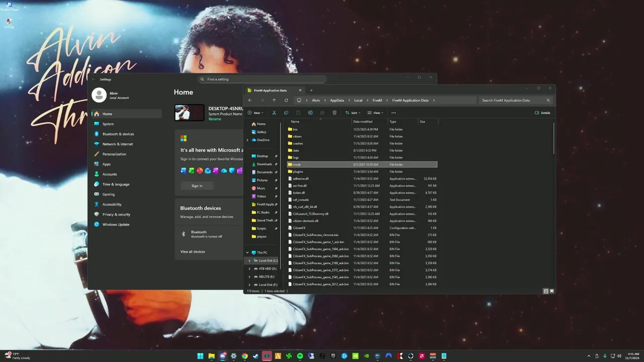Open Network & internet in Settings
The height and width of the screenshot is (362, 644).
[x=127, y=144]
